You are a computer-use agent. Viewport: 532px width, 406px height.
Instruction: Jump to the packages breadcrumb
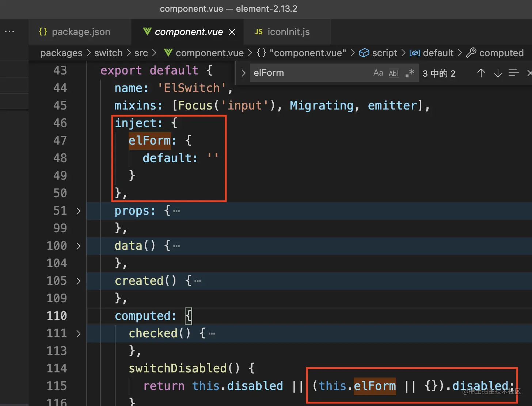(61, 53)
